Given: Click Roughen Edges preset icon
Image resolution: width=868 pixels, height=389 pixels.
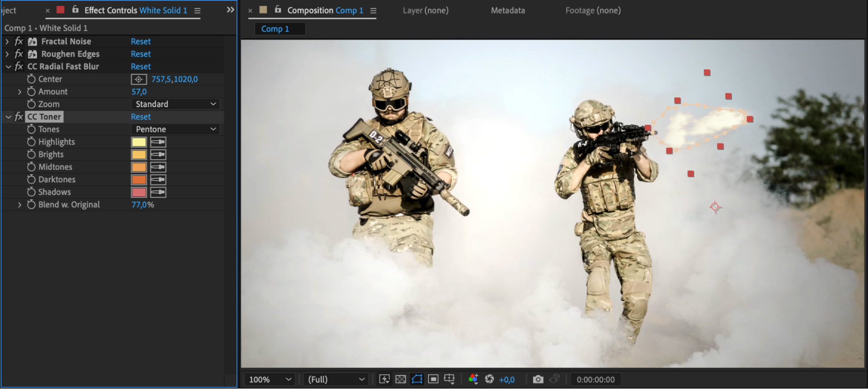Looking at the screenshot, I should [x=33, y=54].
